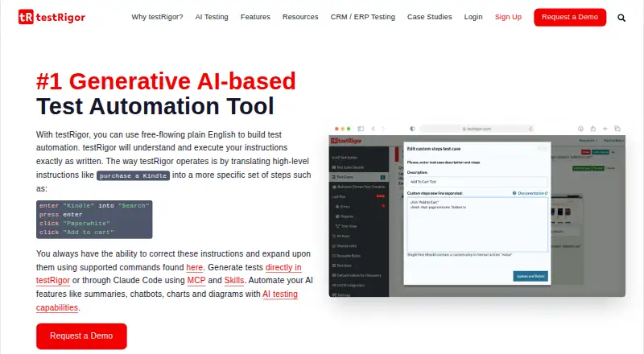Screen dimensions: 644x354
Task: Follow the 'here' supported commands link
Action: click(x=194, y=267)
